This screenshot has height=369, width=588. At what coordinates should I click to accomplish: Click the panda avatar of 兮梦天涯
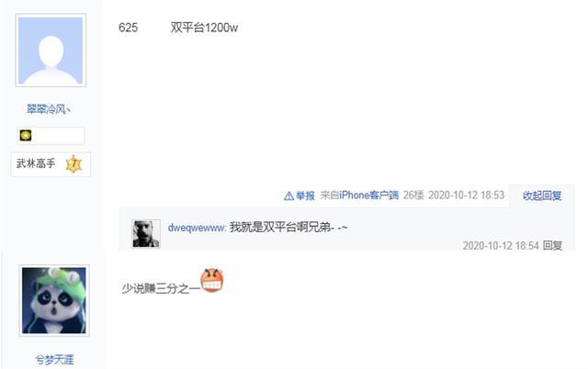pos(54,300)
